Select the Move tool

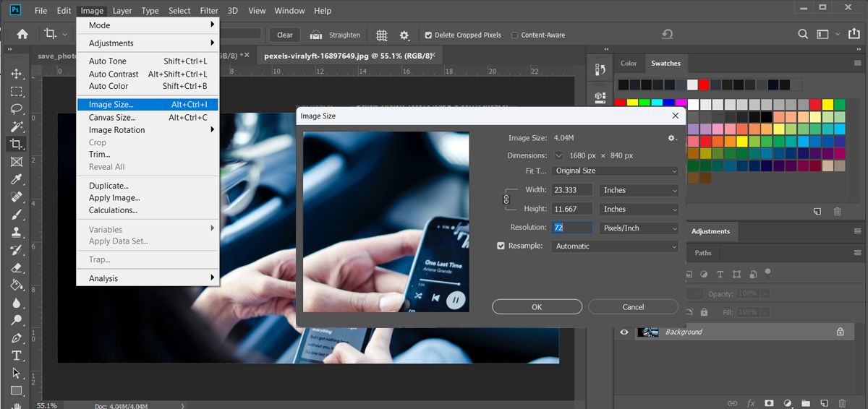tap(17, 74)
